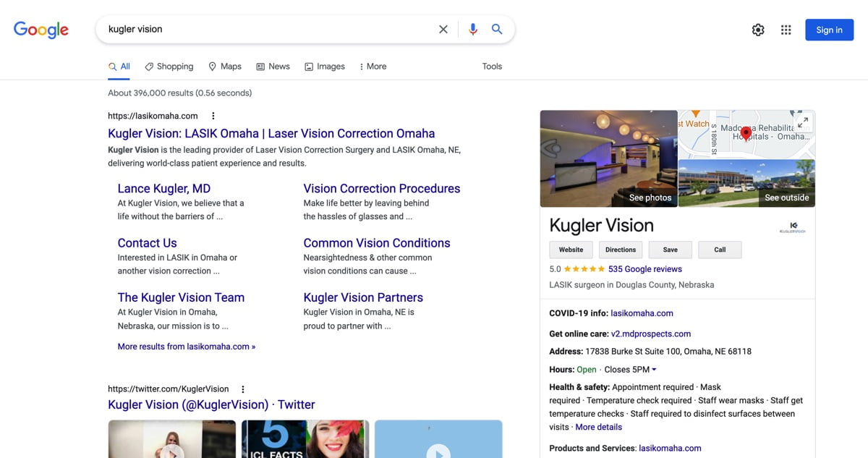The height and width of the screenshot is (458, 868).
Task: Open the Contact Us sitelink
Action: click(x=148, y=243)
